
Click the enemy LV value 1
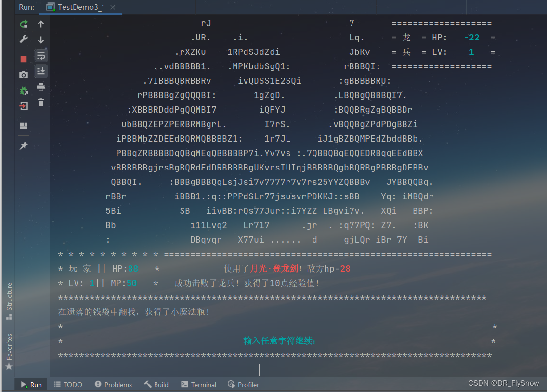pos(471,52)
